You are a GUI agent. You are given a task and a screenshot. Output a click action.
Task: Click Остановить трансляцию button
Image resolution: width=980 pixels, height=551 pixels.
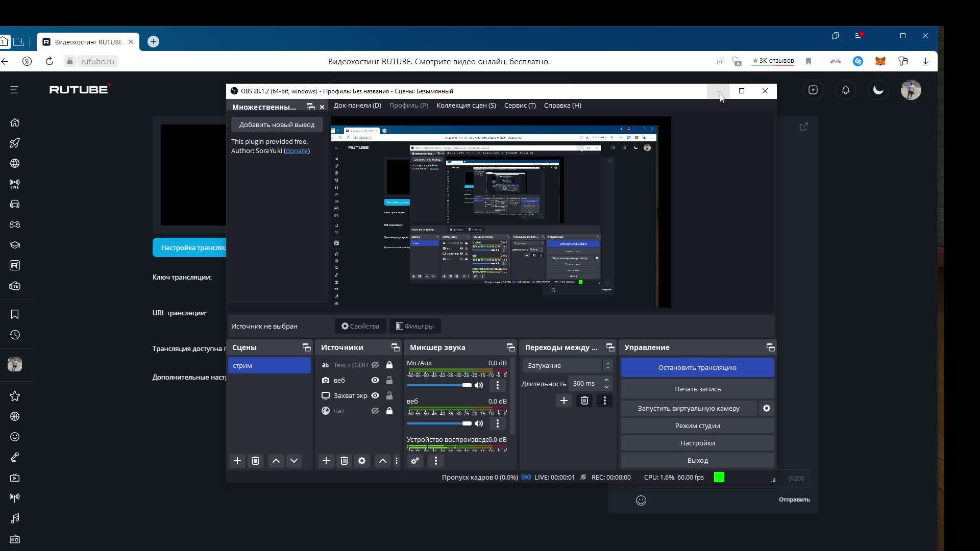coord(697,368)
